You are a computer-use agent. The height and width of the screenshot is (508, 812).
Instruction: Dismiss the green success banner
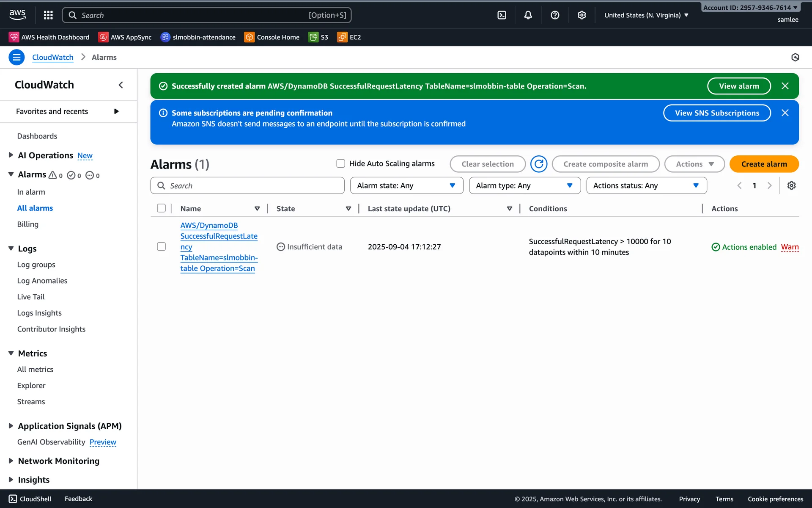[x=785, y=86]
